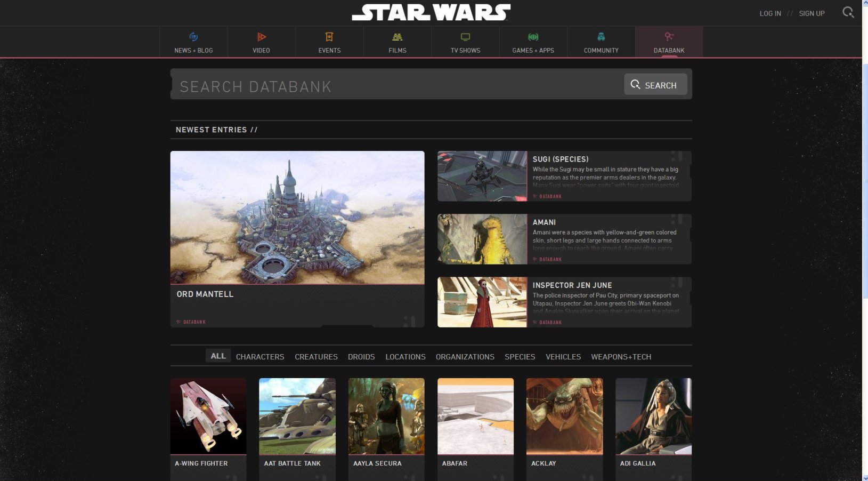Click the News + Blog icon
This screenshot has width=868, height=481.
point(193,37)
